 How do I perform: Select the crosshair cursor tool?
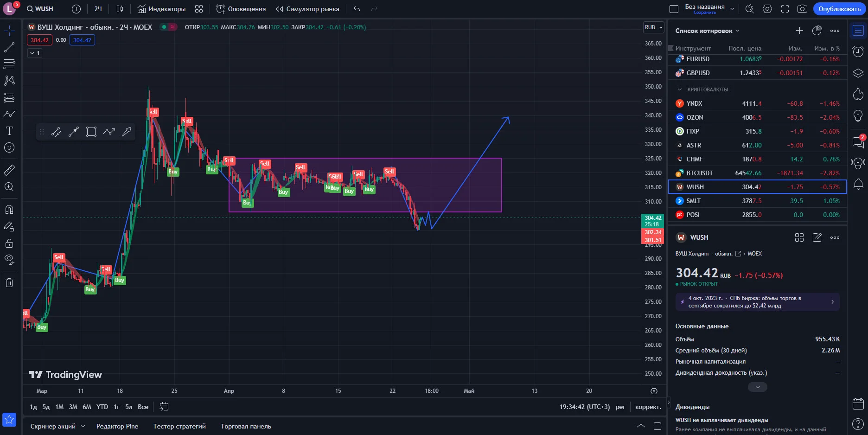pyautogui.click(x=9, y=31)
